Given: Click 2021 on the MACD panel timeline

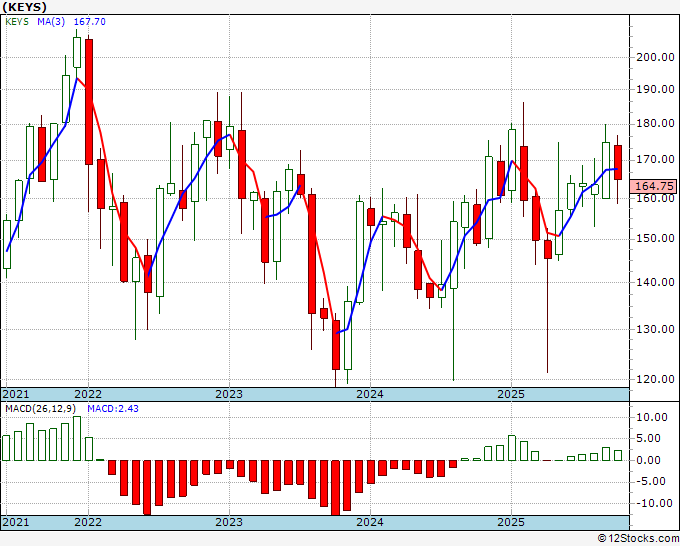Looking at the screenshot, I should [16, 522].
